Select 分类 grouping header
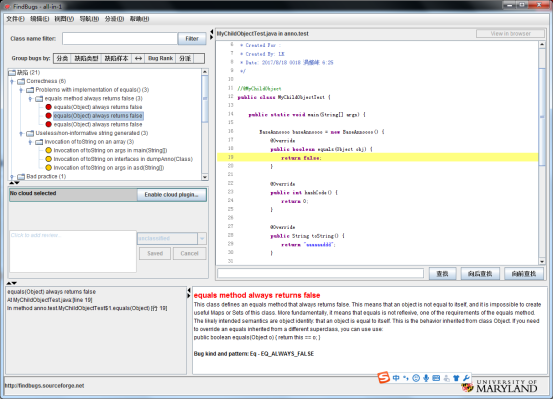This screenshot has width=553, height=399. pyautogui.click(x=62, y=58)
